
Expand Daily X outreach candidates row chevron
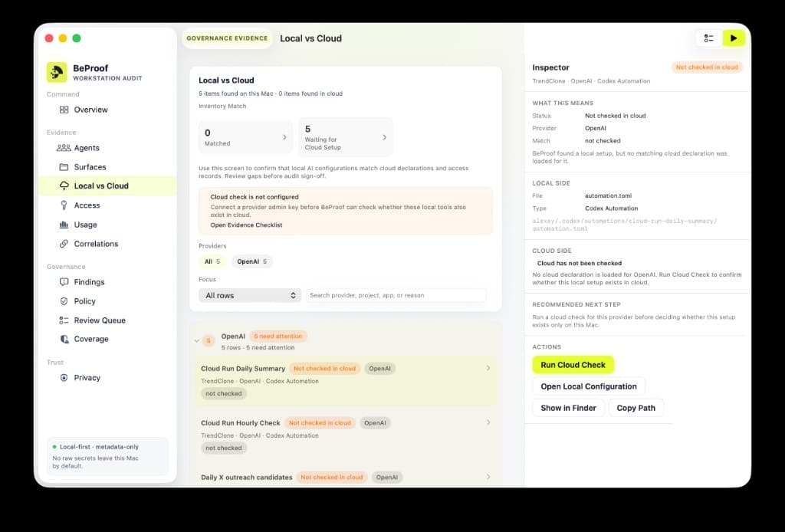click(x=488, y=477)
